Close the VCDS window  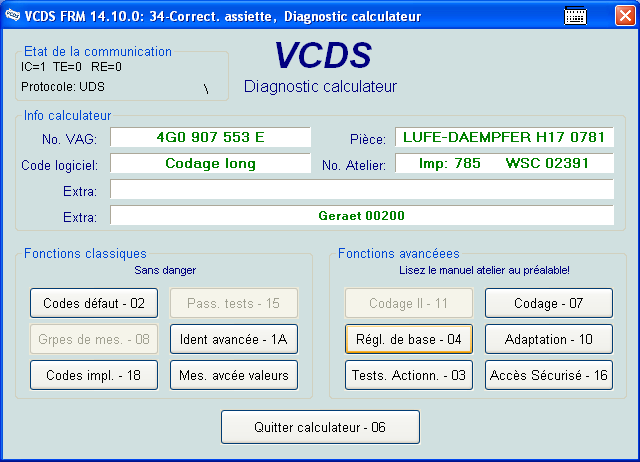625,16
